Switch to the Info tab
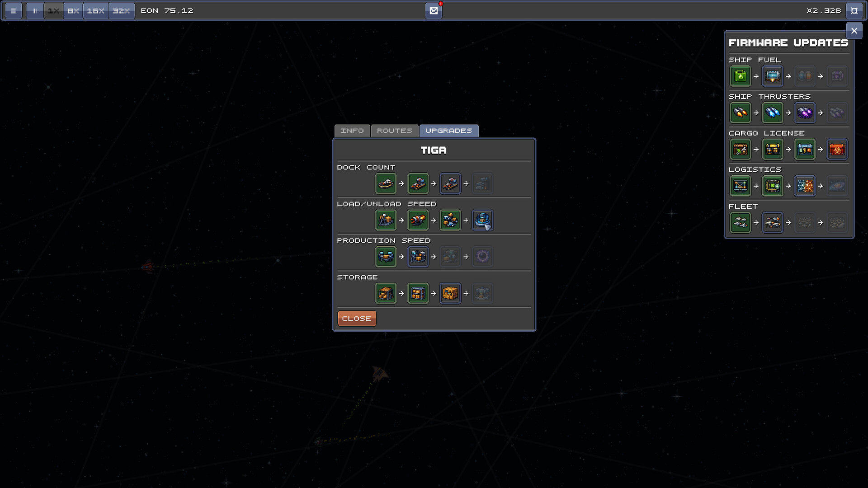The width and height of the screenshot is (868, 488). [x=352, y=131]
